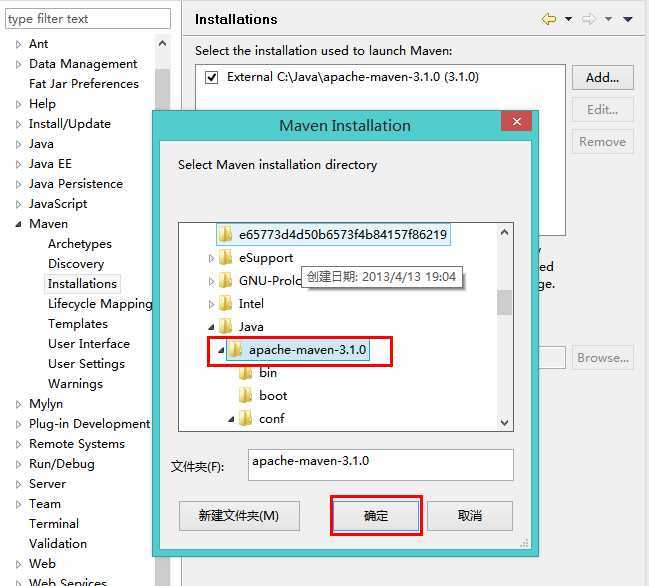Select the Validation preferences item

(x=58, y=543)
